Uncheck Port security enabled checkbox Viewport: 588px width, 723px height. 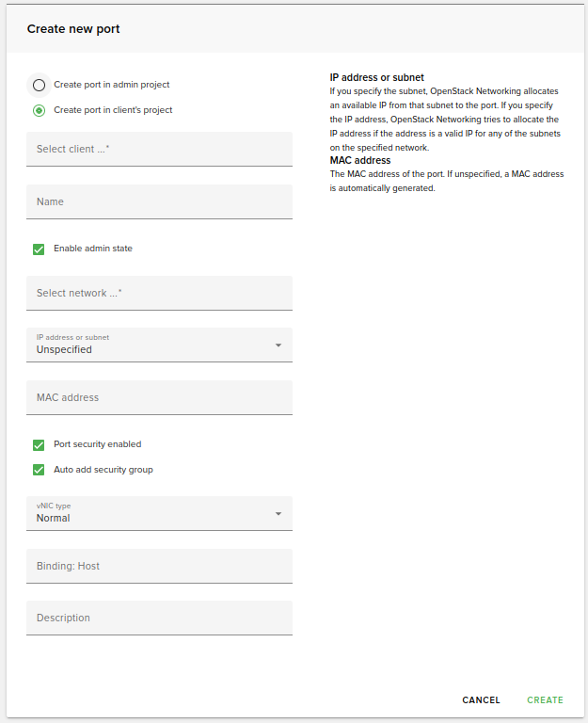(x=39, y=444)
